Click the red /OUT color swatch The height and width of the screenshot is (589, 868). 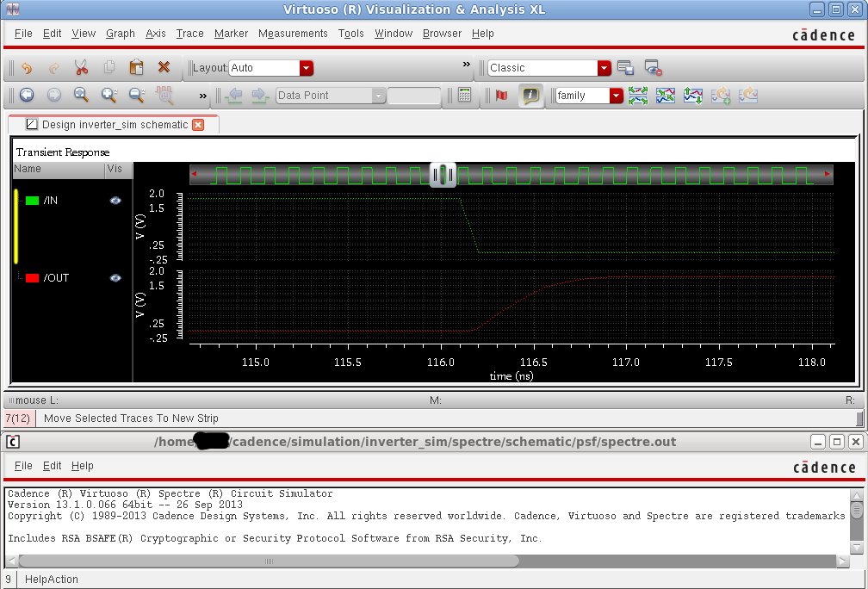tap(32, 278)
